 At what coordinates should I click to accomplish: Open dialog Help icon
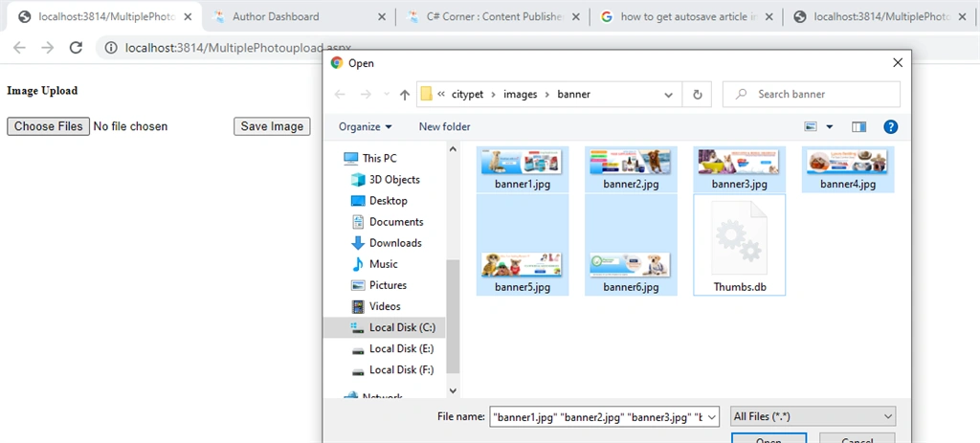click(x=891, y=127)
